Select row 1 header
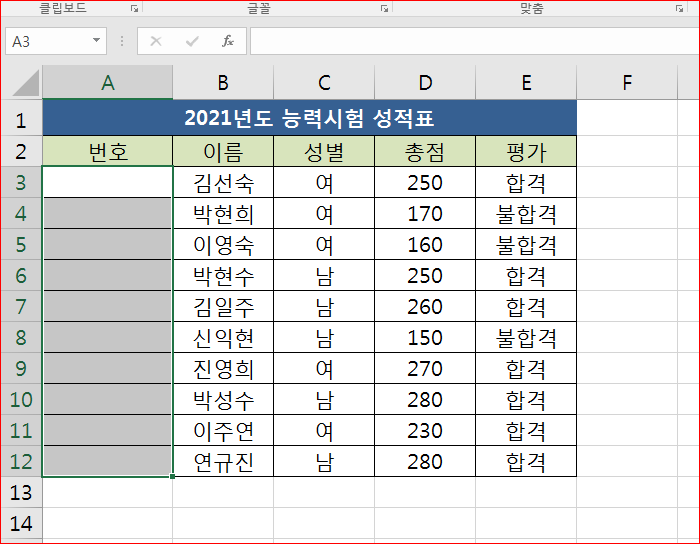Viewport: 700px width, 544px height. pos(21,120)
